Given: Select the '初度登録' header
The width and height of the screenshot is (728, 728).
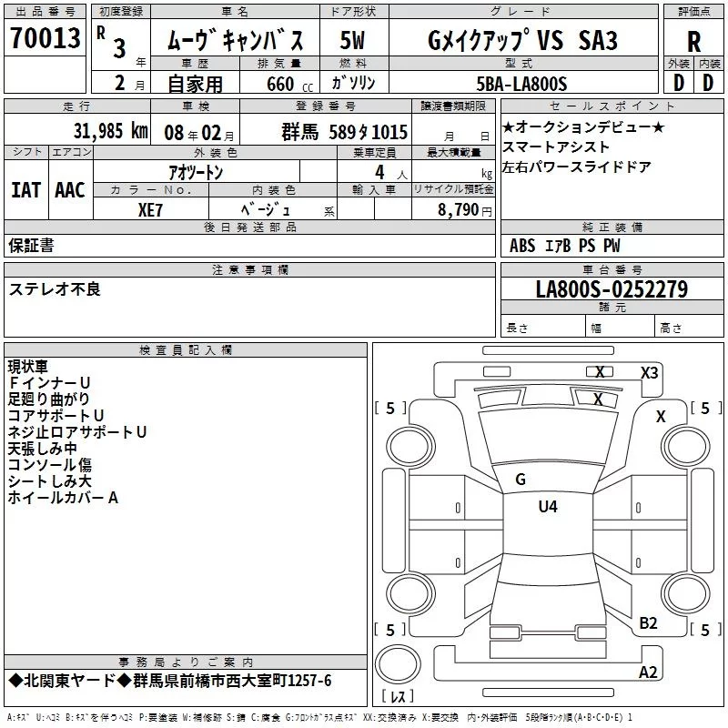Looking at the screenshot, I should click(x=121, y=12).
